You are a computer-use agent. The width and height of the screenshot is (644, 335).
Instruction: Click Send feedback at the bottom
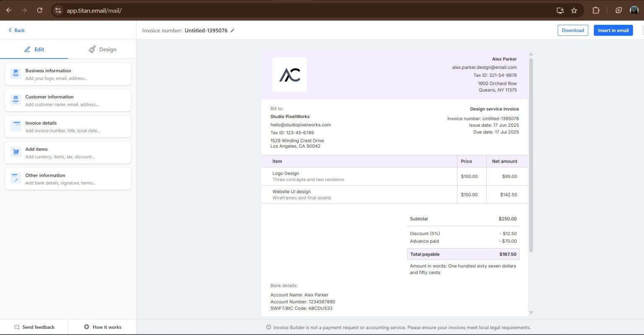[34, 327]
